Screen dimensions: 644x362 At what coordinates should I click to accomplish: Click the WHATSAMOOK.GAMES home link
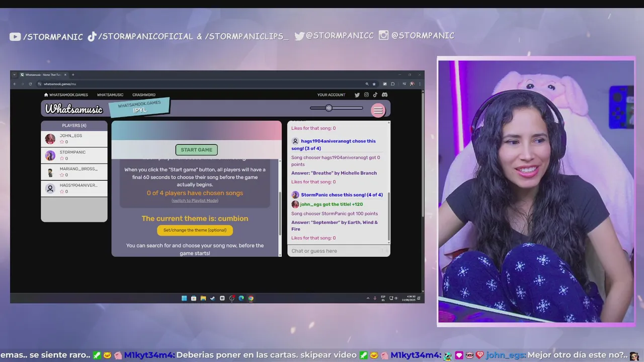coord(66,95)
